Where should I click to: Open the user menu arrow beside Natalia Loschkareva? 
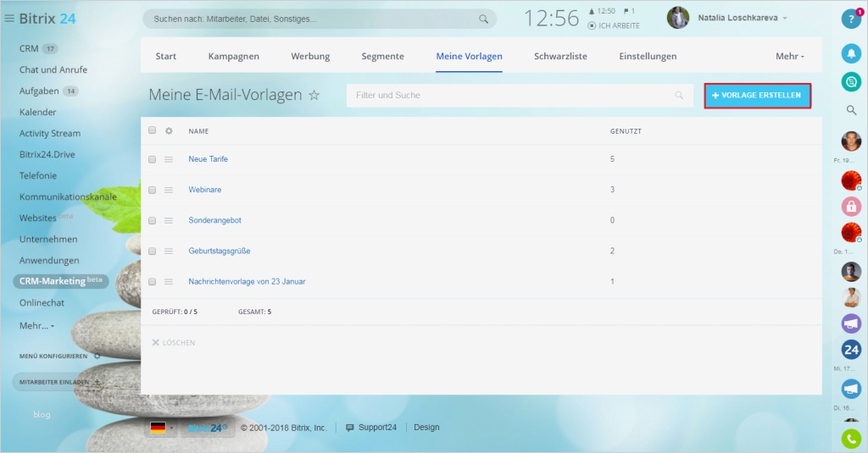click(784, 19)
